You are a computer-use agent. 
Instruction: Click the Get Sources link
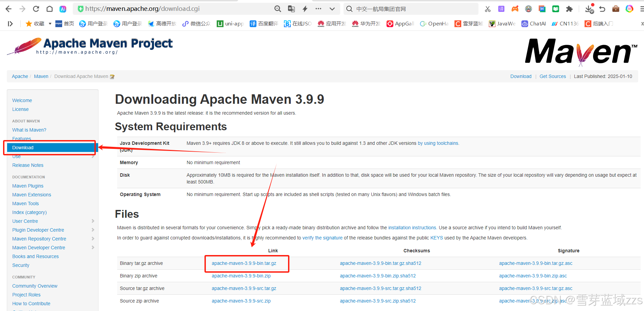[553, 76]
